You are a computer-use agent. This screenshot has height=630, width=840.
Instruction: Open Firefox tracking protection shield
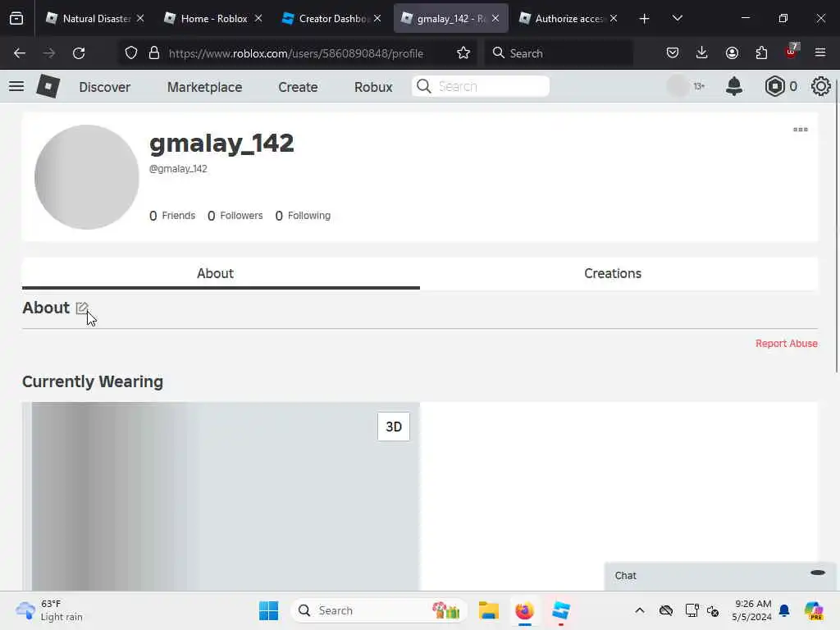coord(131,53)
